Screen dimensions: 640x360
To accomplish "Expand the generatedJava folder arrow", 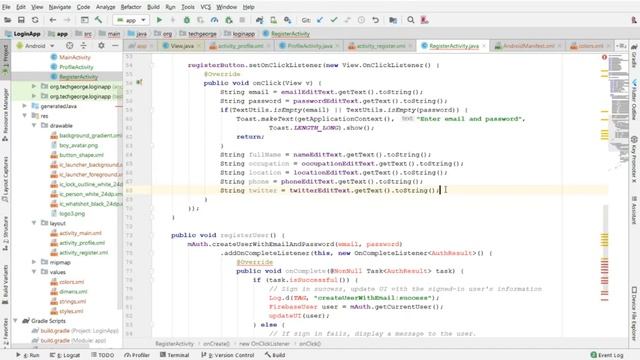I will coord(25,106).
